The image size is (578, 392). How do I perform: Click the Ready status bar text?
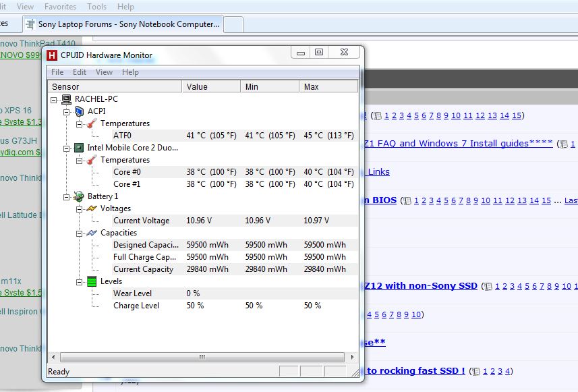[59, 372]
